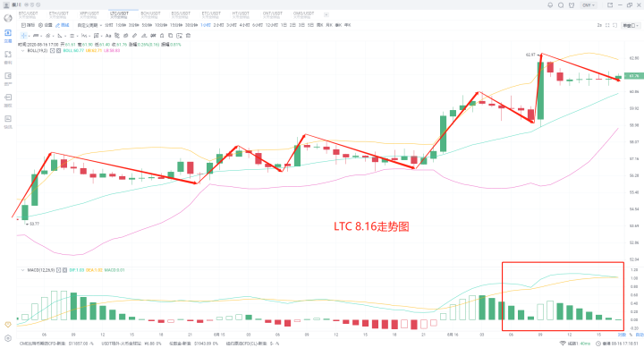Image resolution: width=644 pixels, height=348 pixels.
Task: Select the 15分钟 chart period
Action: coord(176,25)
